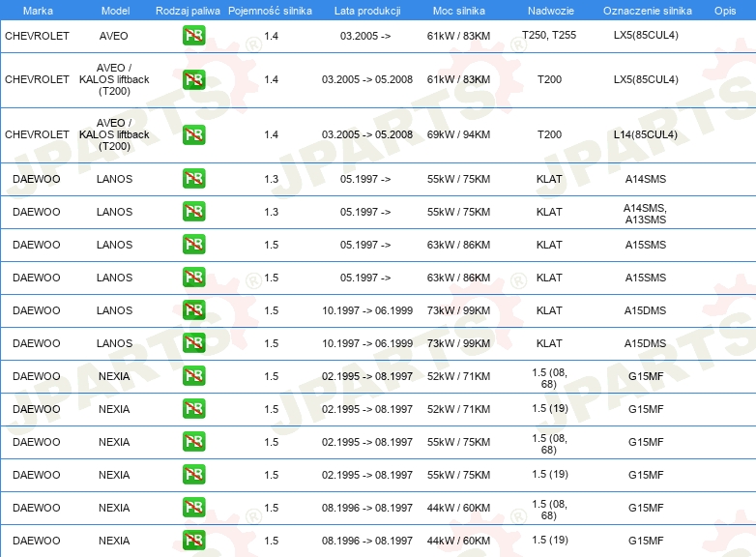Click fuel icon in Lanos A14SMS, A13SMS row

(x=193, y=212)
